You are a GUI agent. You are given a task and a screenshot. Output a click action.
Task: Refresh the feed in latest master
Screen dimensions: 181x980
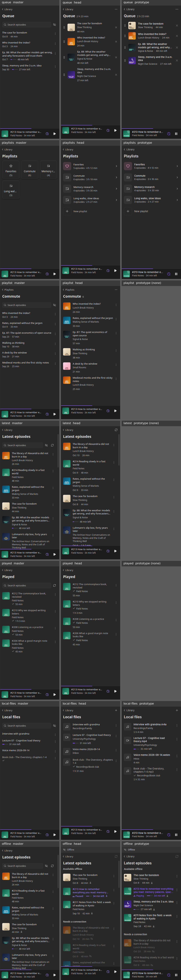[52, 445]
